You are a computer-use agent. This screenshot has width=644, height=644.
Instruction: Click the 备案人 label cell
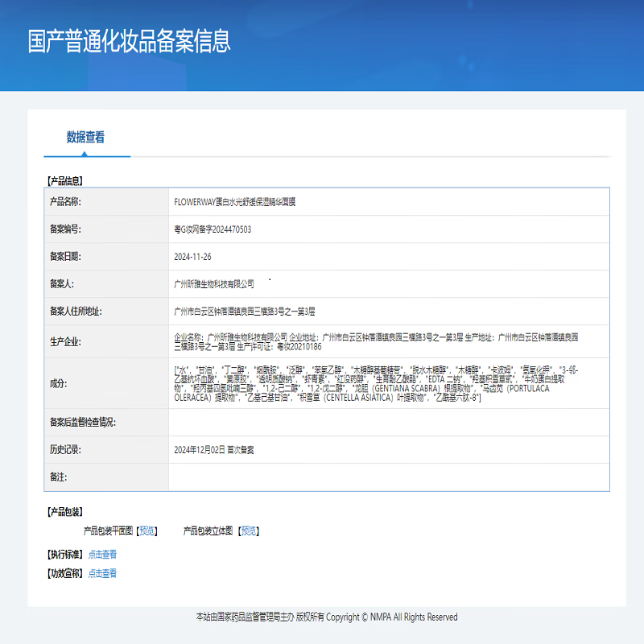pos(106,284)
